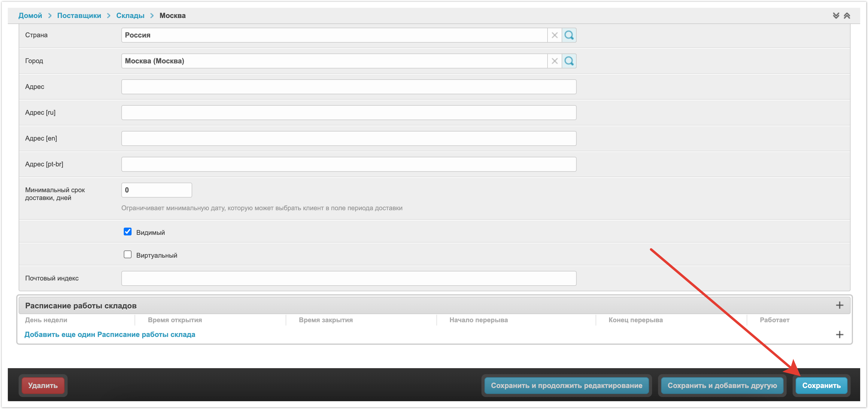This screenshot has width=868, height=409.
Task: Click Сохранить и добавить другую
Action: pyautogui.click(x=722, y=385)
